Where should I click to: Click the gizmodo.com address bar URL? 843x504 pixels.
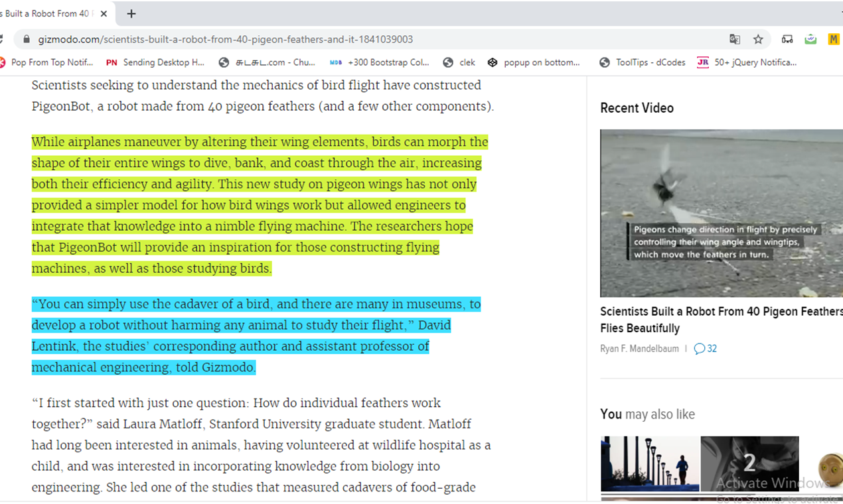[x=225, y=39]
